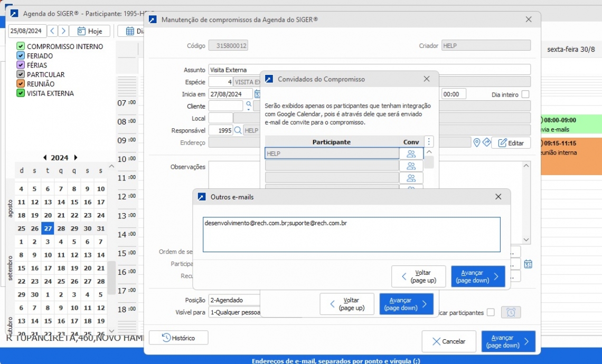Open the 08:00-09:00 green appointment in Agenda
The width and height of the screenshot is (602, 364).
click(x=571, y=124)
